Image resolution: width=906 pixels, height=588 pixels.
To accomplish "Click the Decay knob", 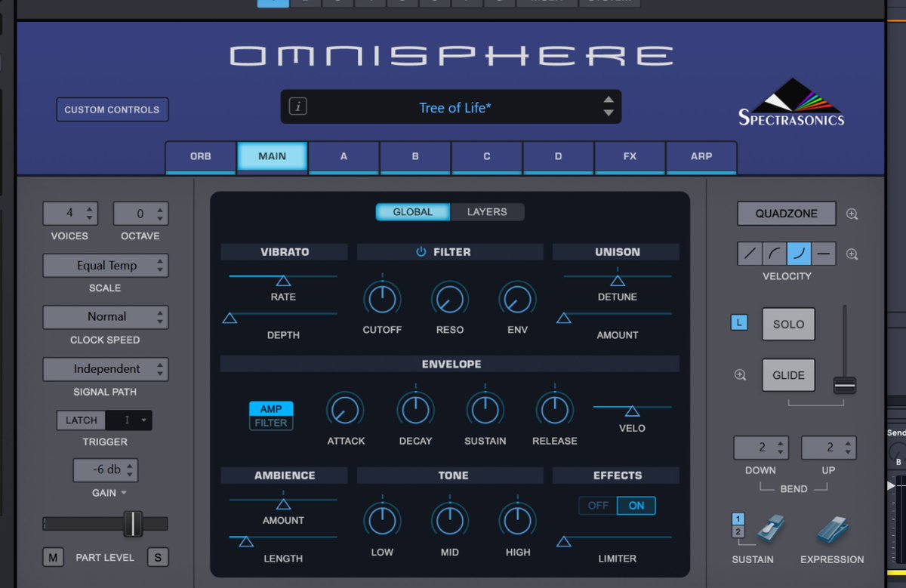I will tap(415, 410).
